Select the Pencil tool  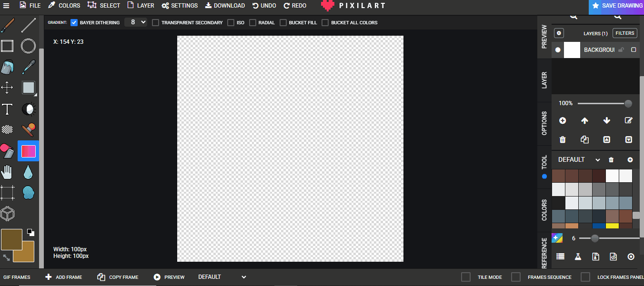(7, 25)
